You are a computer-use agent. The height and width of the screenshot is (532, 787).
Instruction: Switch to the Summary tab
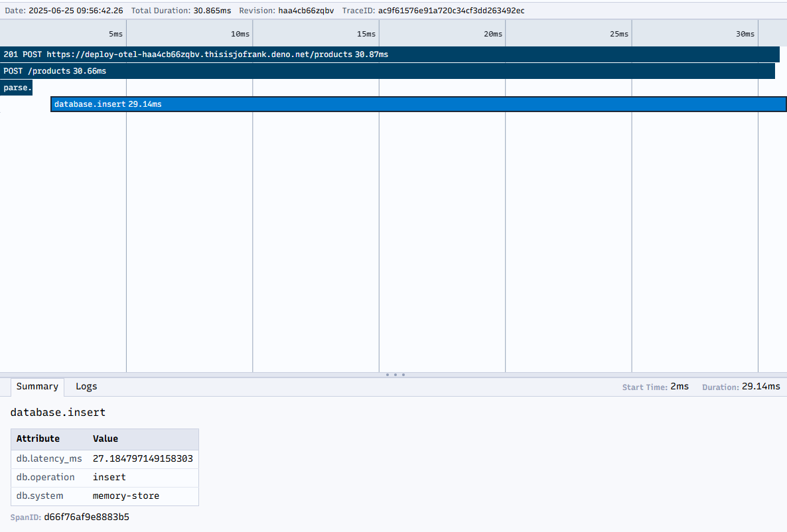(x=37, y=387)
